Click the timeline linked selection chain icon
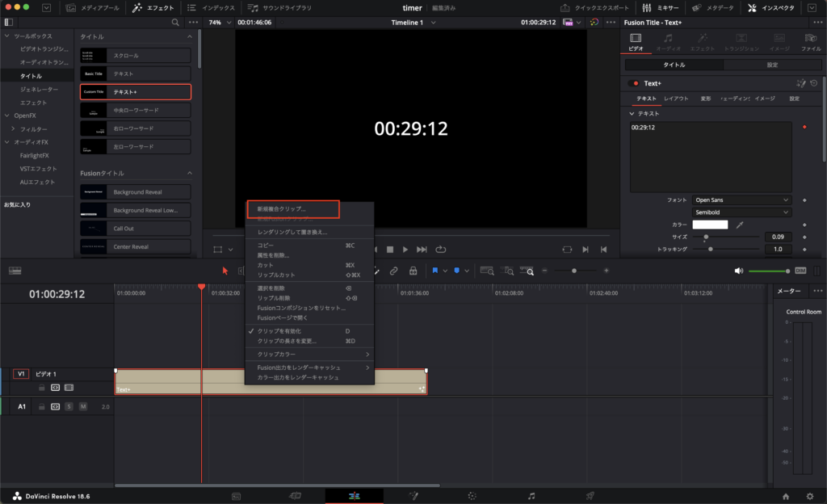827x504 pixels. click(x=393, y=271)
